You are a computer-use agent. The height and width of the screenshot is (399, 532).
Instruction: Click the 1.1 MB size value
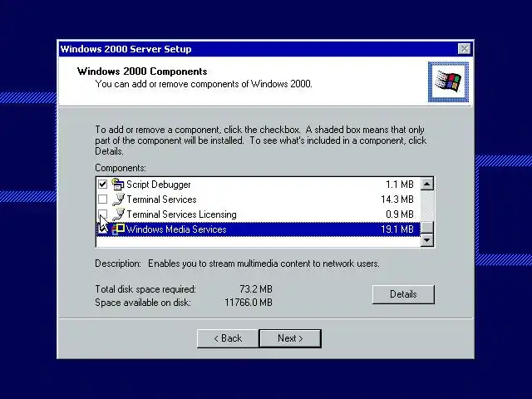(400, 185)
